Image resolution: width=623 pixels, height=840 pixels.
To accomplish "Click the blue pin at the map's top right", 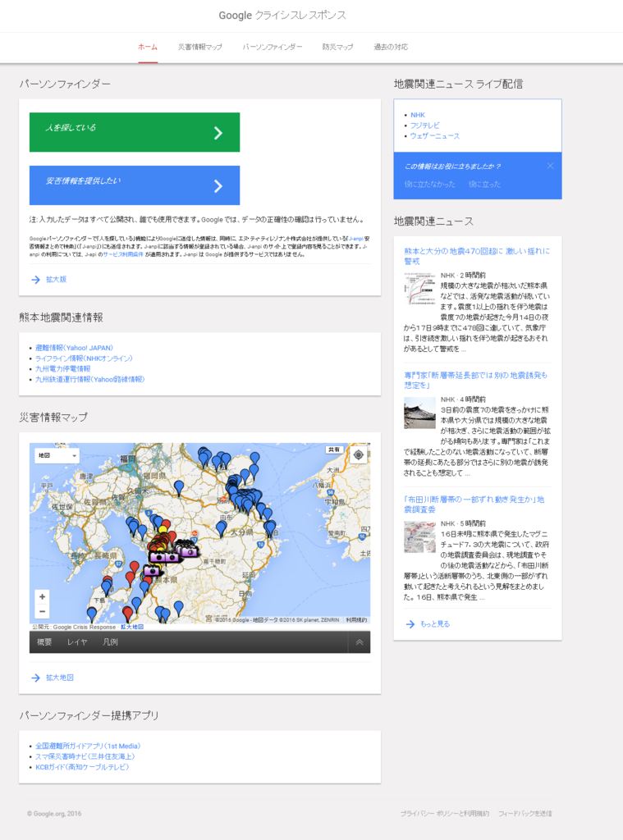I will tap(255, 458).
